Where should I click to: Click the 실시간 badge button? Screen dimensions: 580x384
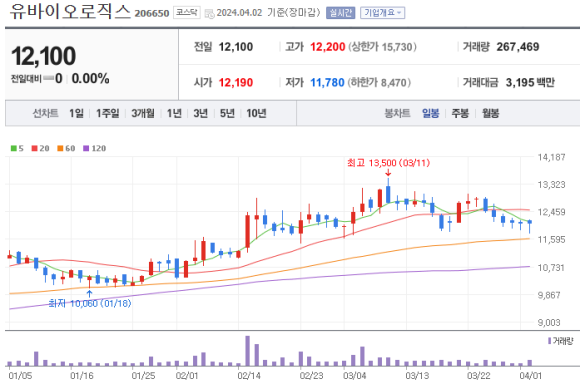point(340,13)
